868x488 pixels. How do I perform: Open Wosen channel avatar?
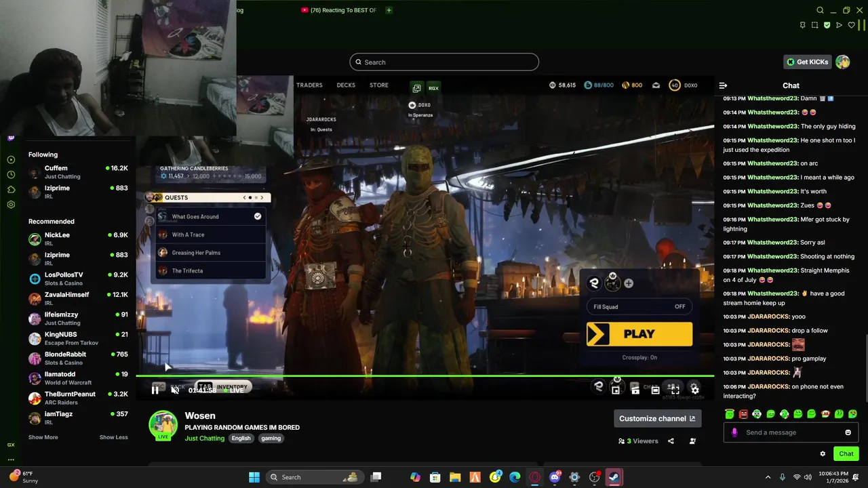(x=163, y=424)
